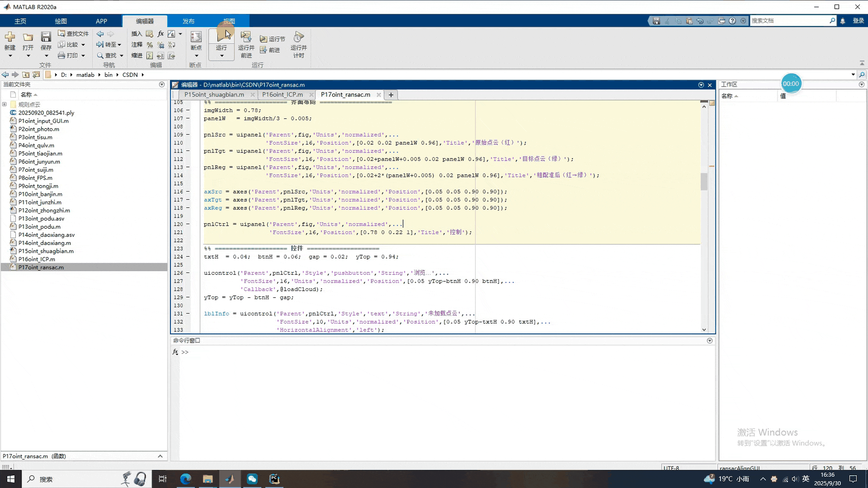Click the Save (保存) floppy disk icon
This screenshot has width=868, height=488.
[x=46, y=37]
